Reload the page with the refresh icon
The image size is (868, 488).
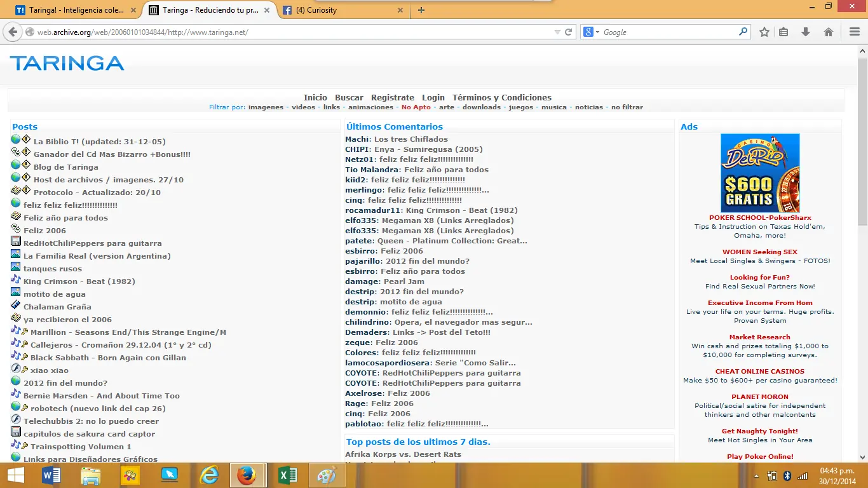coord(569,32)
